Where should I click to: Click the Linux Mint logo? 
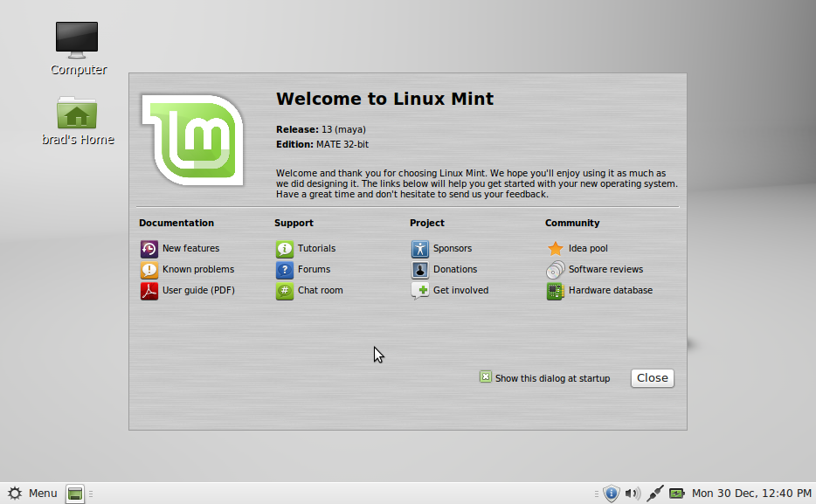coord(192,140)
